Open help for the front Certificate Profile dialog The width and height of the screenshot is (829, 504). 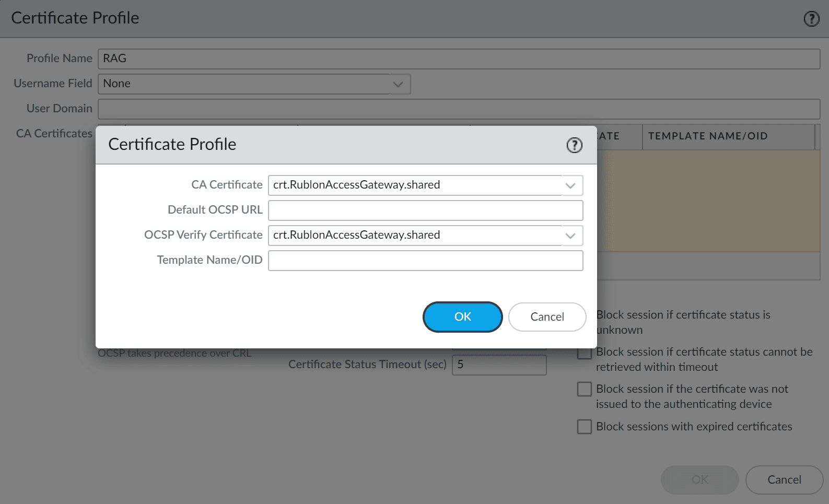(x=574, y=145)
